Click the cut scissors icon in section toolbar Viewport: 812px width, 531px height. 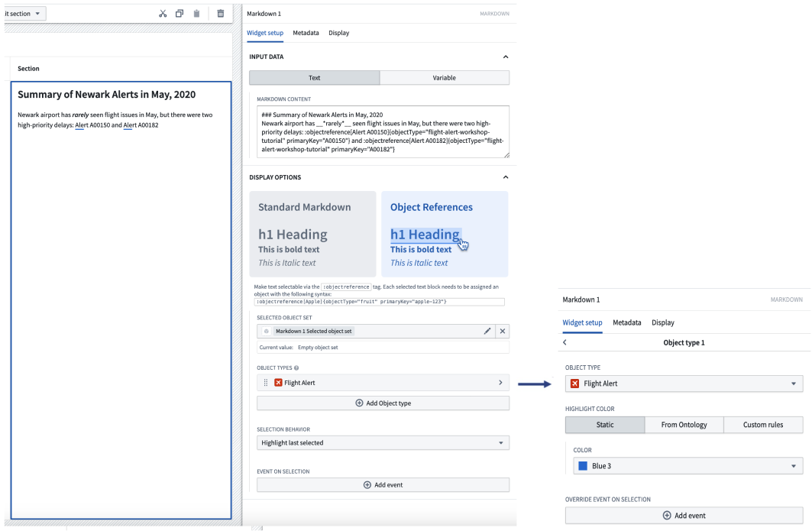163,14
